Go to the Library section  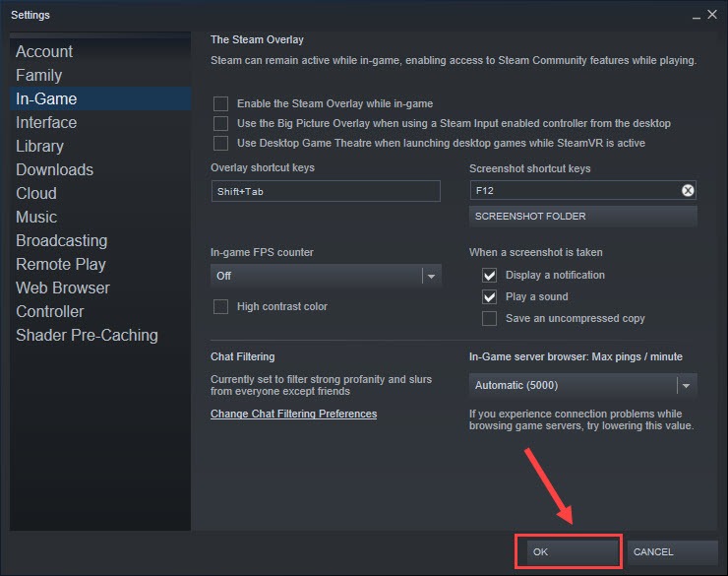click(x=100, y=147)
